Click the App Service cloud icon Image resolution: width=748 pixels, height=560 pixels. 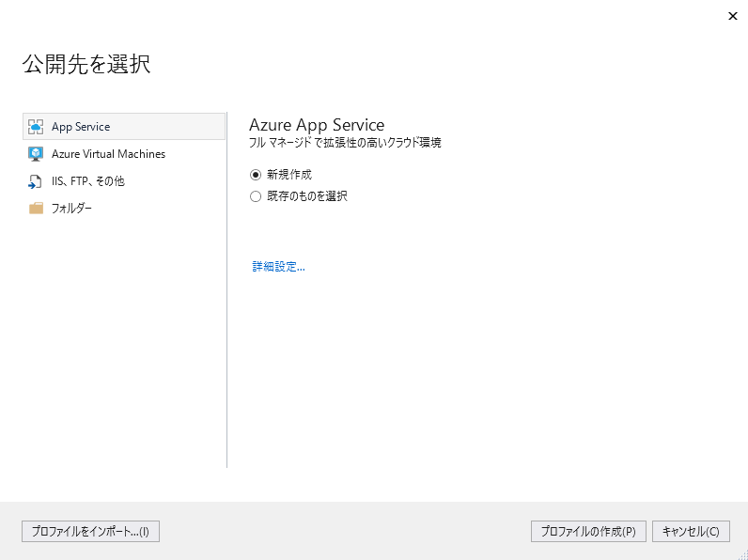36,127
